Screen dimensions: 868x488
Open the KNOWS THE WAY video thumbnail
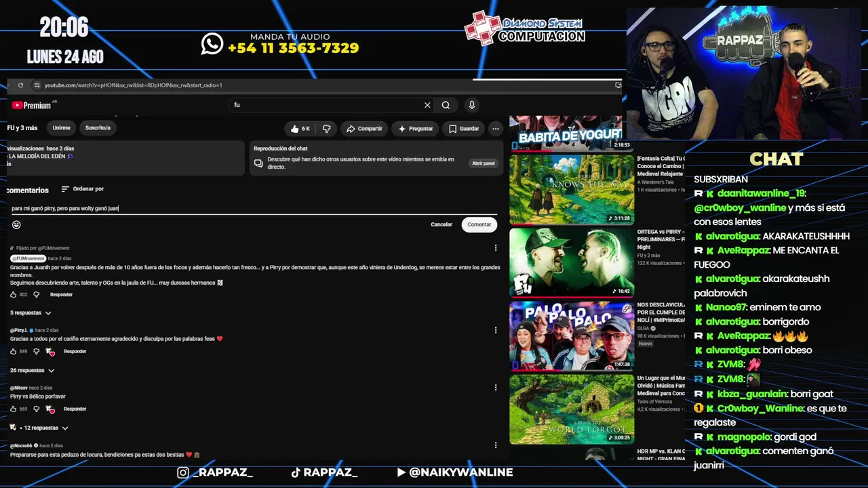[x=571, y=189]
